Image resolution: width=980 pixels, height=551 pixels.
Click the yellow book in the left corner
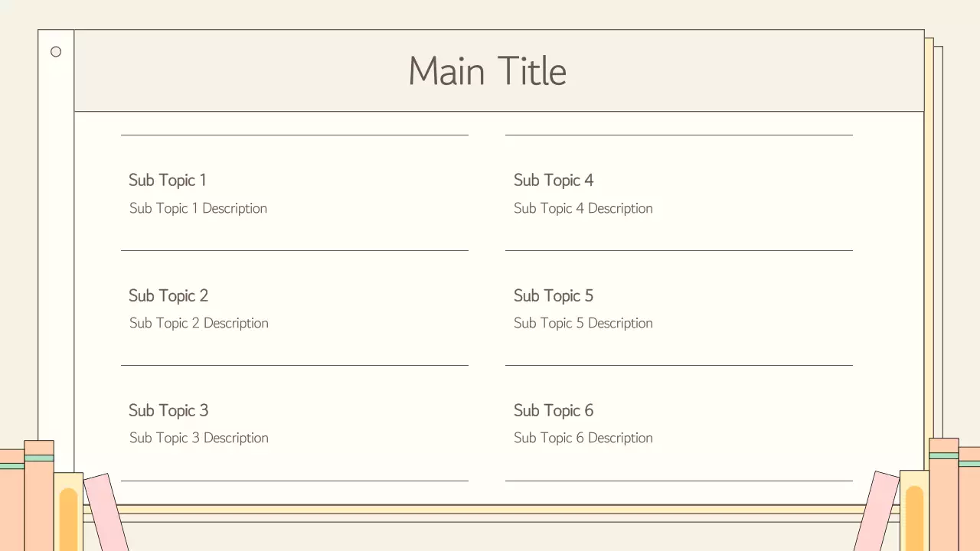pyautogui.click(x=68, y=513)
